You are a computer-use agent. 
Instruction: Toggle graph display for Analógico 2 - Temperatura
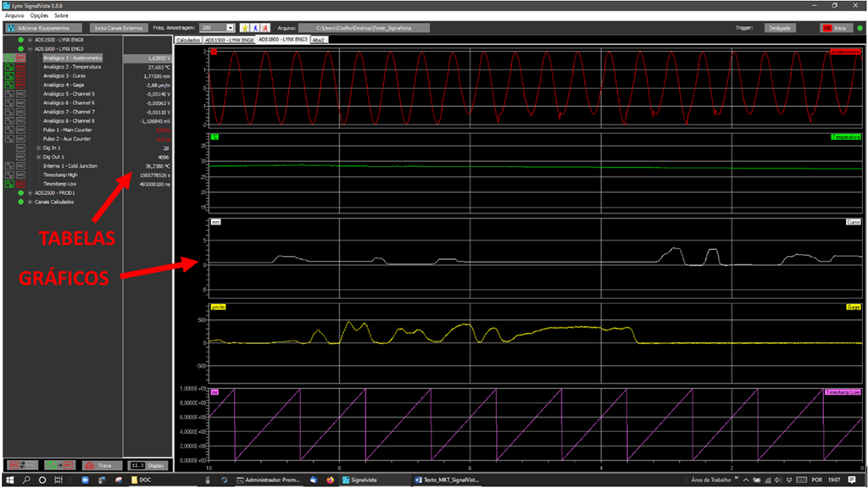(x=9, y=67)
